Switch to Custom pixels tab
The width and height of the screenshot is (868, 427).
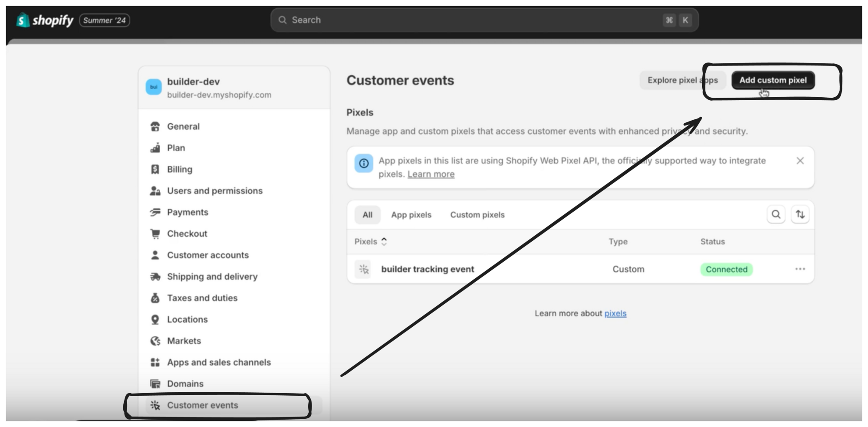[477, 215]
